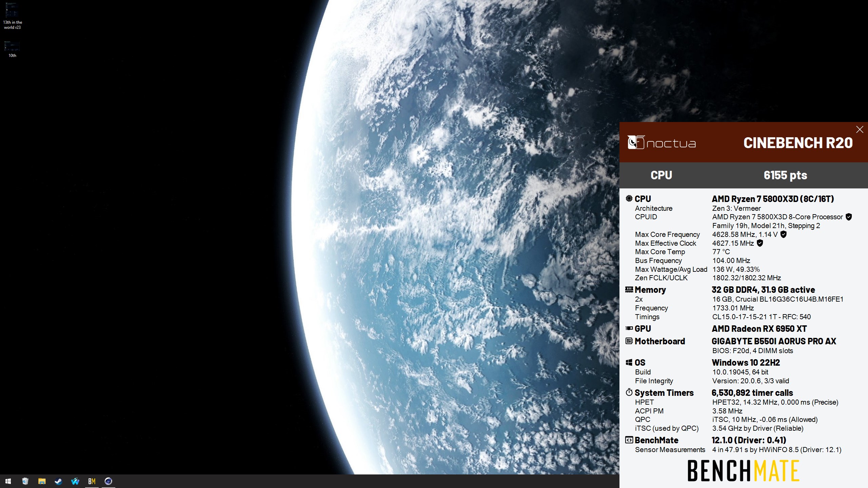Click '1802.32/1802.32 MHz' FCLK value
This screenshot has height=488, width=868.
click(747, 278)
